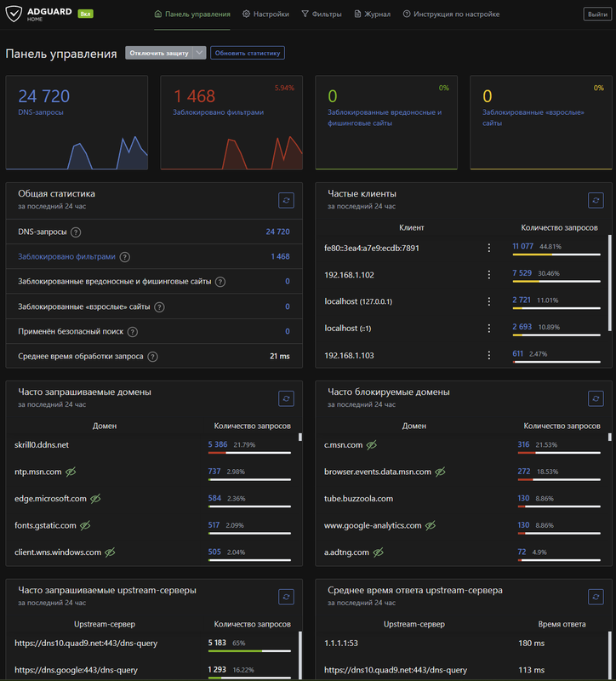Open Заблокированные «взрослые» сайты card link
The height and width of the screenshot is (681, 616).
[533, 117]
